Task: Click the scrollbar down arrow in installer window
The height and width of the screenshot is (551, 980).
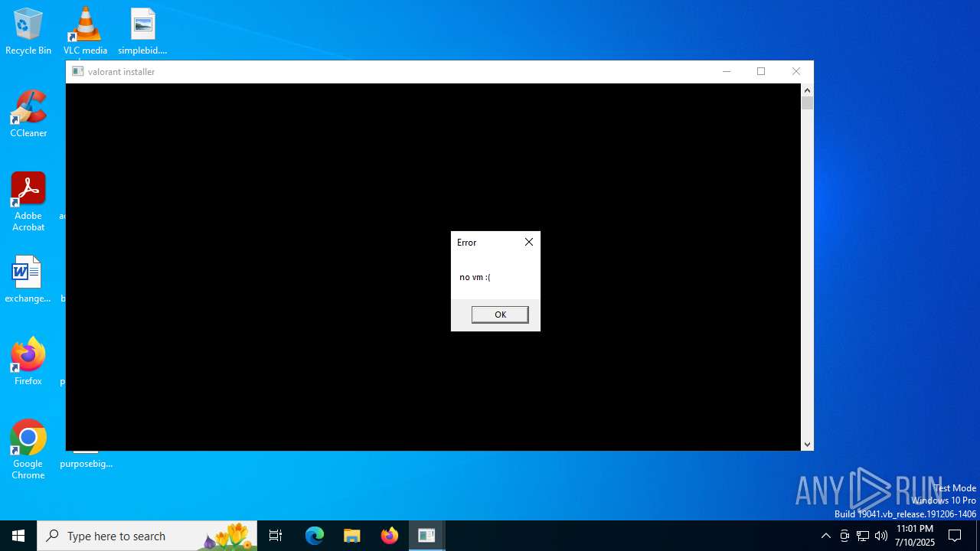Action: coord(807,444)
